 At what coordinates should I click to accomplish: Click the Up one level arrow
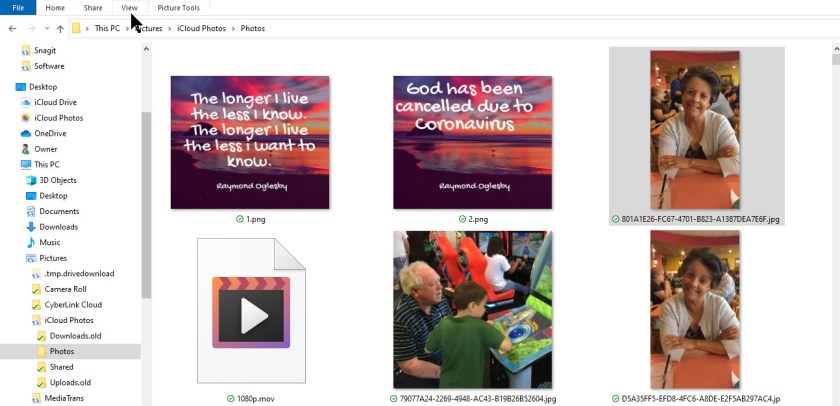click(x=59, y=28)
